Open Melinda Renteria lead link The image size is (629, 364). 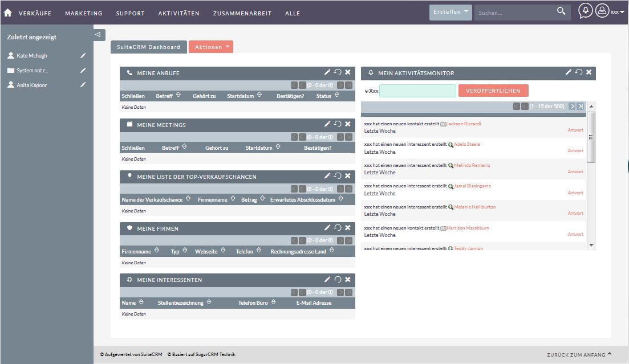pyautogui.click(x=472, y=165)
